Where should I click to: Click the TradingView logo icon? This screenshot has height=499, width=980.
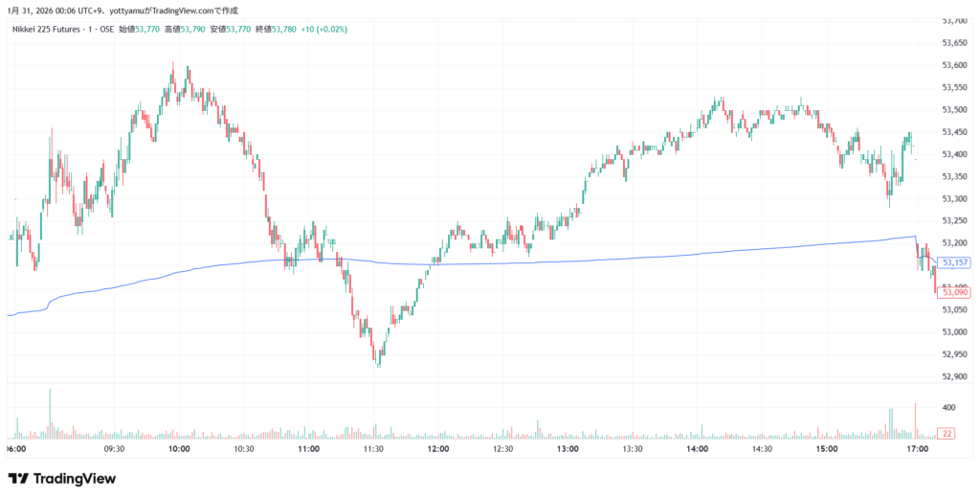point(18,478)
